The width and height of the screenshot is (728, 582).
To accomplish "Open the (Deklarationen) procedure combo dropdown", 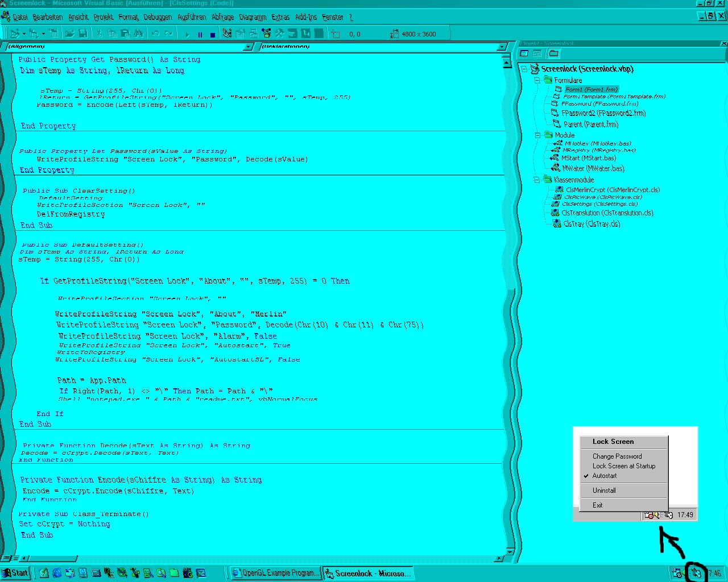I will point(501,47).
